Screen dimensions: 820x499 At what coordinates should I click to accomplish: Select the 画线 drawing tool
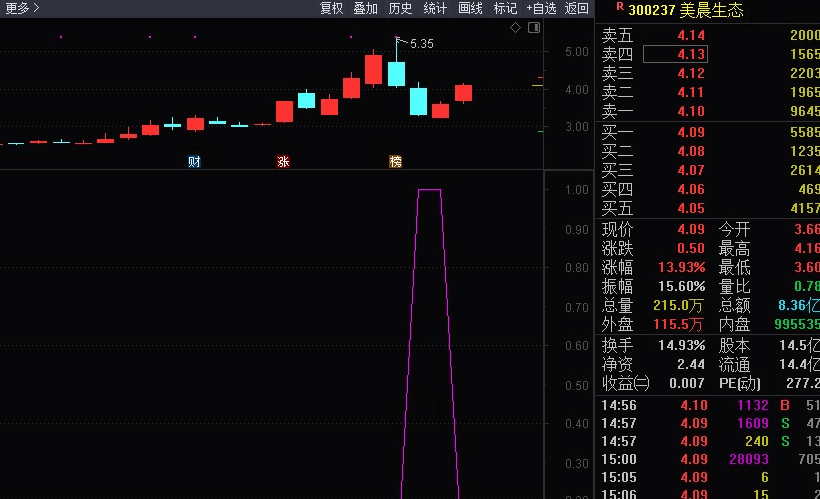point(470,8)
